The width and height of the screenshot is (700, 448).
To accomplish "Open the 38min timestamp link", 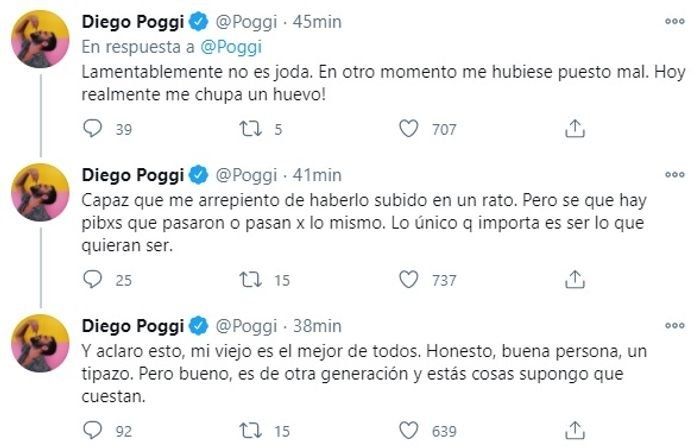I will click(322, 326).
